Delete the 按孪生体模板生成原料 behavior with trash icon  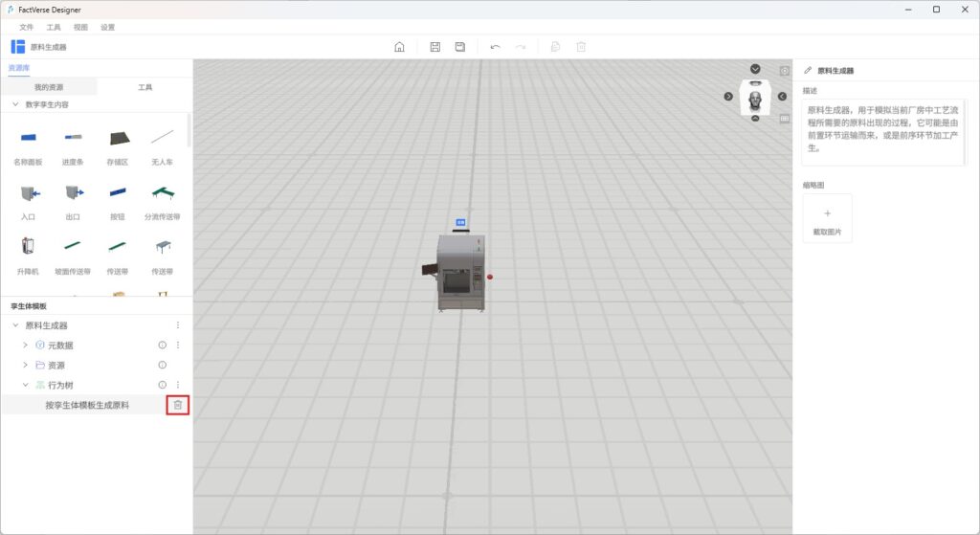point(177,406)
